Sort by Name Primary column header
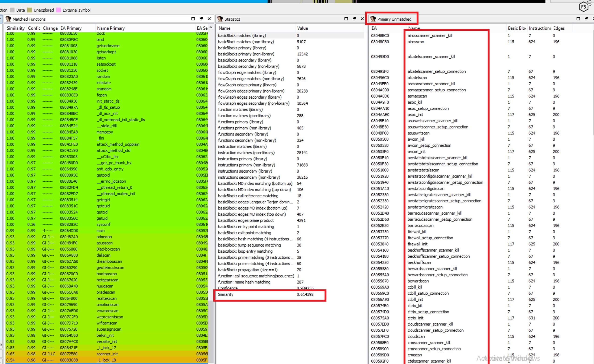 (111, 28)
